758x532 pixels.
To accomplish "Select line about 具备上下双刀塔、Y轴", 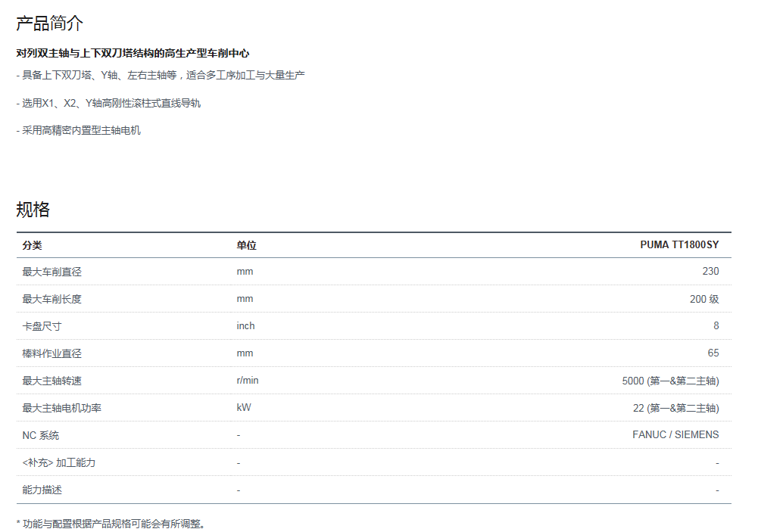I will click(x=161, y=75).
